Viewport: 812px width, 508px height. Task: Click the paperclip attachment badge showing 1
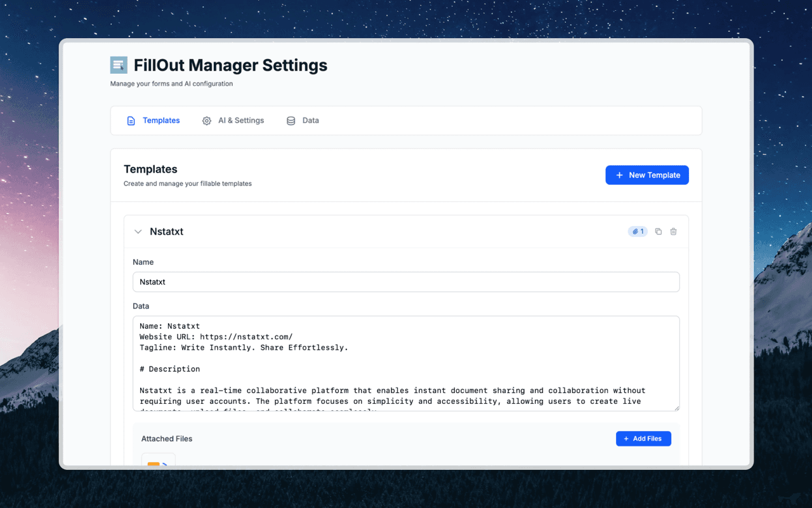(637, 231)
